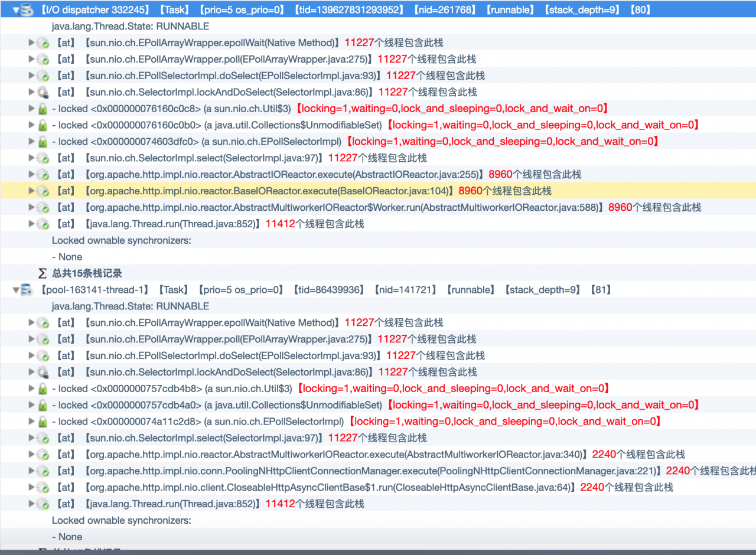Click lock icon for locked 0x000000076160c0c8
This screenshot has height=555, width=756.
click(43, 109)
